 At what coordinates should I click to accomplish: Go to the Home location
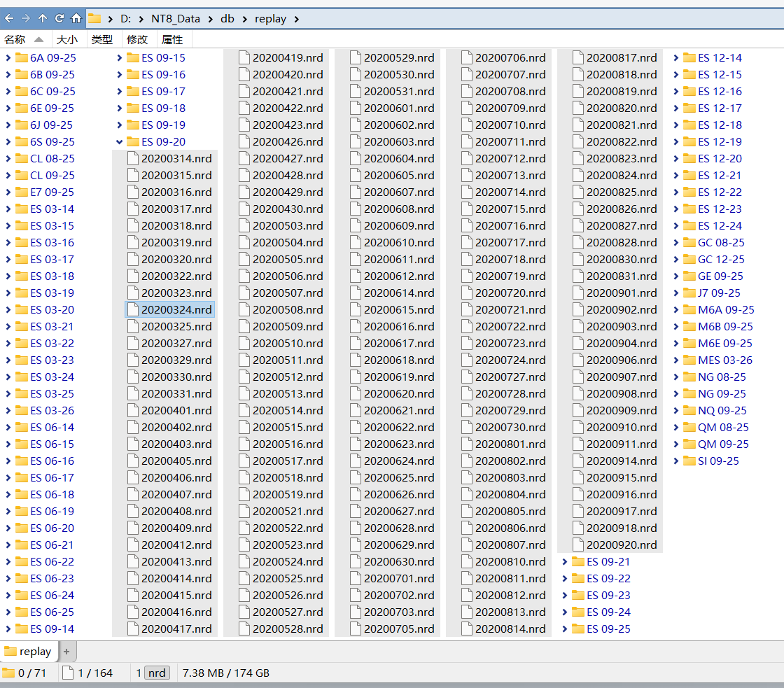(76, 18)
